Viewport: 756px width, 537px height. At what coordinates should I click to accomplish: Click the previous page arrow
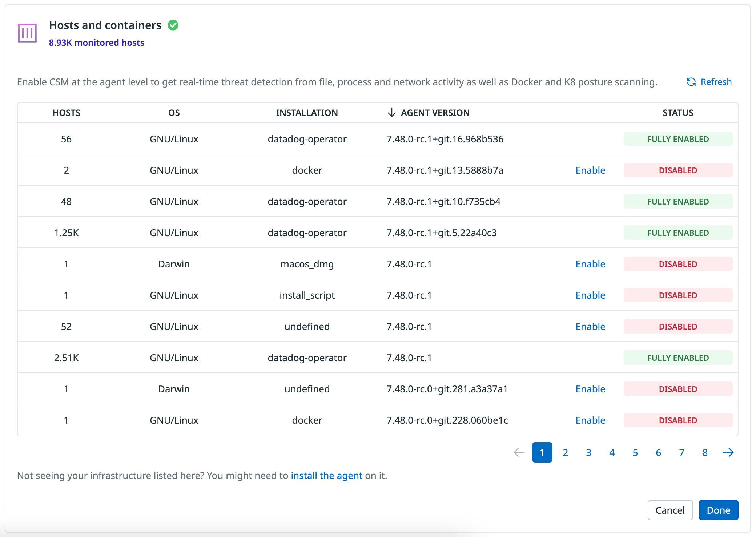(x=519, y=452)
